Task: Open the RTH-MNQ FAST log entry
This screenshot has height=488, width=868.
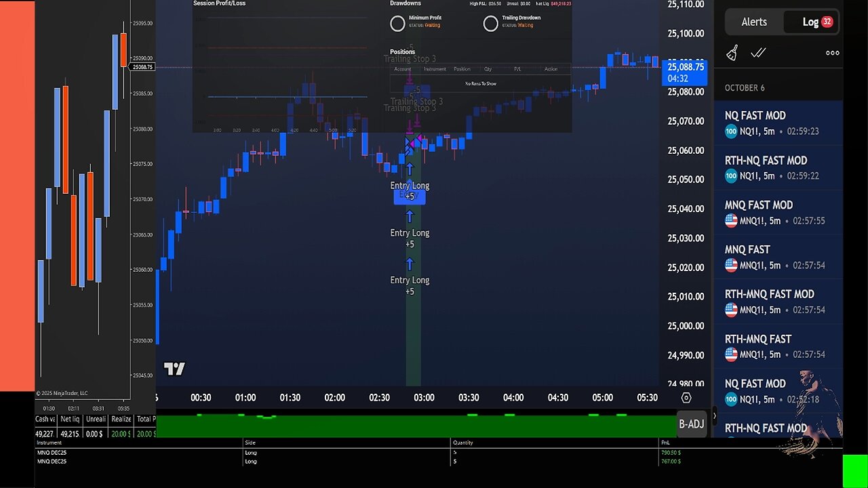Action: 778,346
